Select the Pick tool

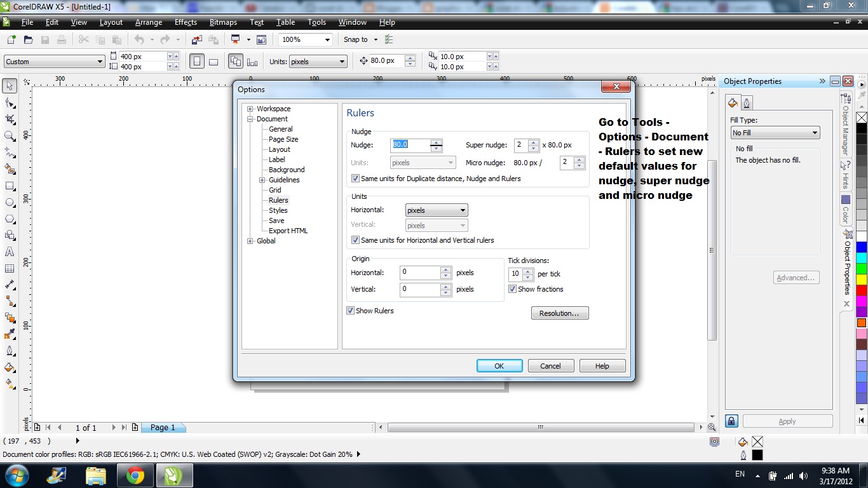pos(9,85)
